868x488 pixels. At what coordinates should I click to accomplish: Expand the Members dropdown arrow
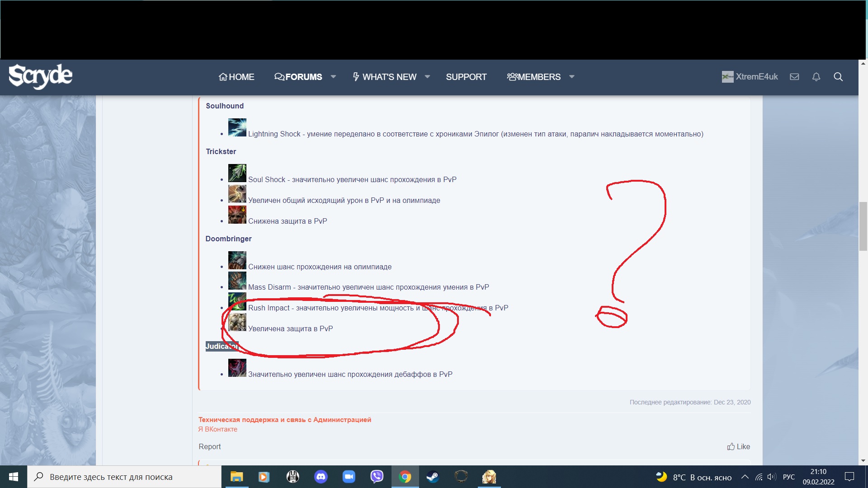pyautogui.click(x=571, y=77)
